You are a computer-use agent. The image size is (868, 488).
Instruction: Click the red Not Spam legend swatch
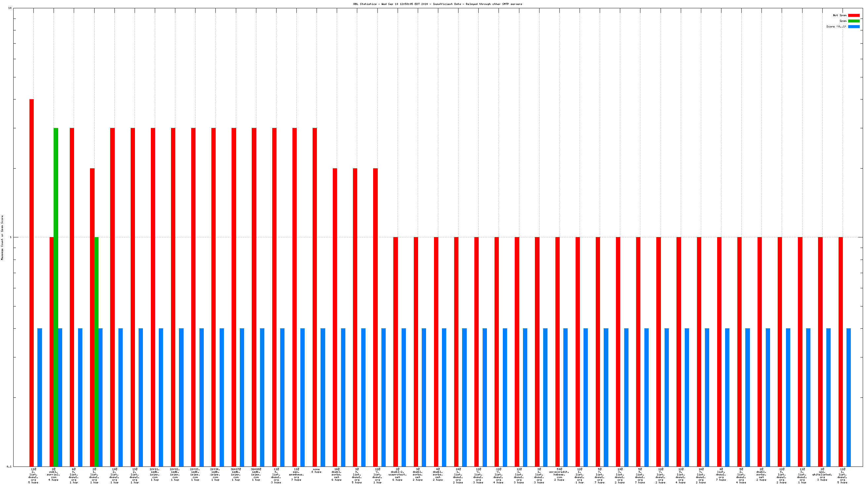click(853, 15)
